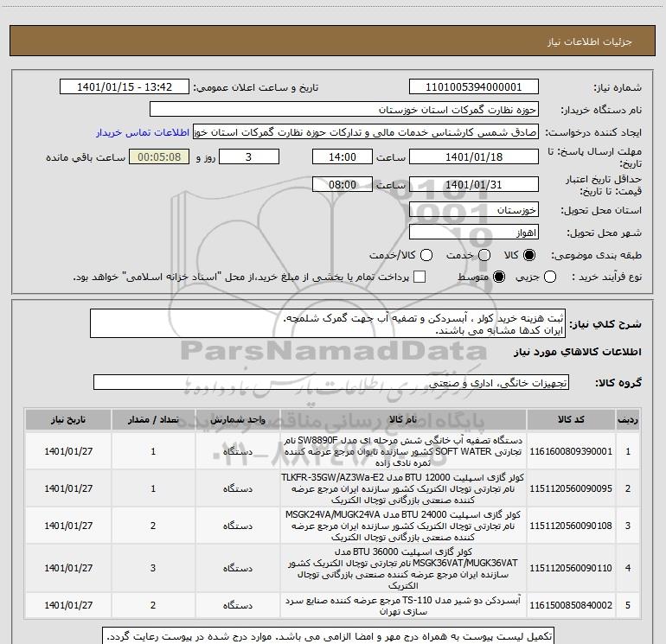Click the 36000 BTU split cooler item name
The height and width of the screenshot is (644, 666).
[x=403, y=568]
